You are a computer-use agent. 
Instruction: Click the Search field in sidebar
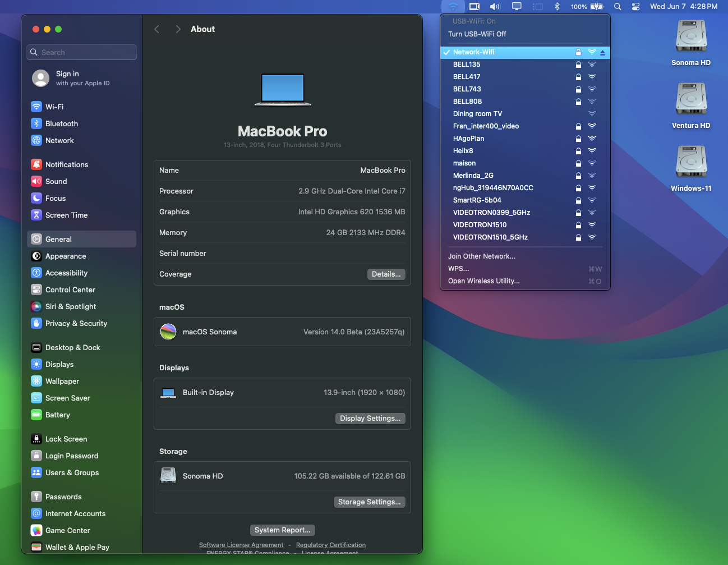[82, 52]
